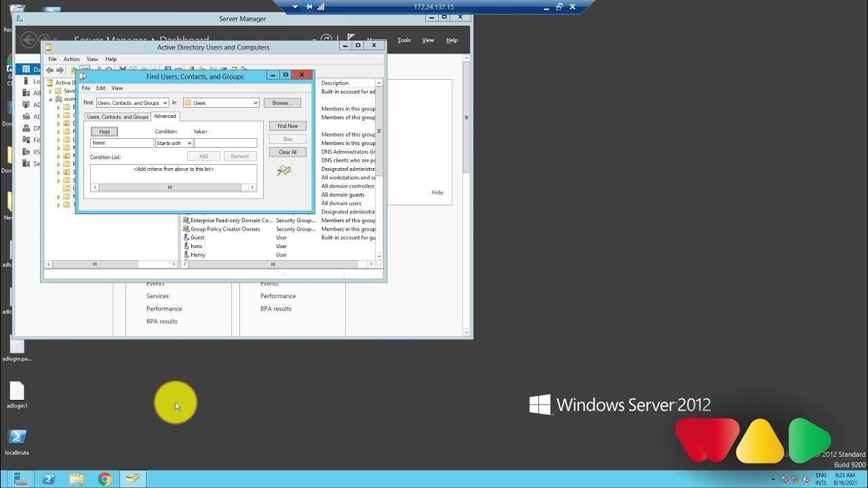Click Server Manager notifications flag icon

coord(351,39)
